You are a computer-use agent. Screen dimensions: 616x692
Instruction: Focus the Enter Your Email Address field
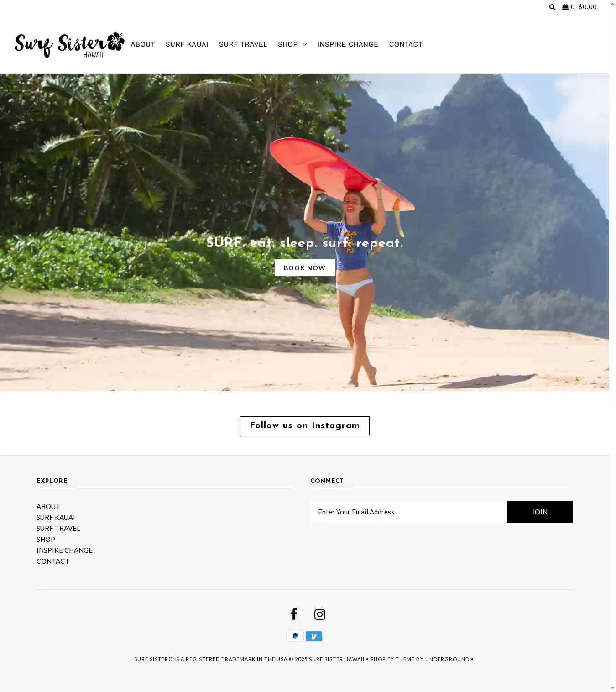409,512
